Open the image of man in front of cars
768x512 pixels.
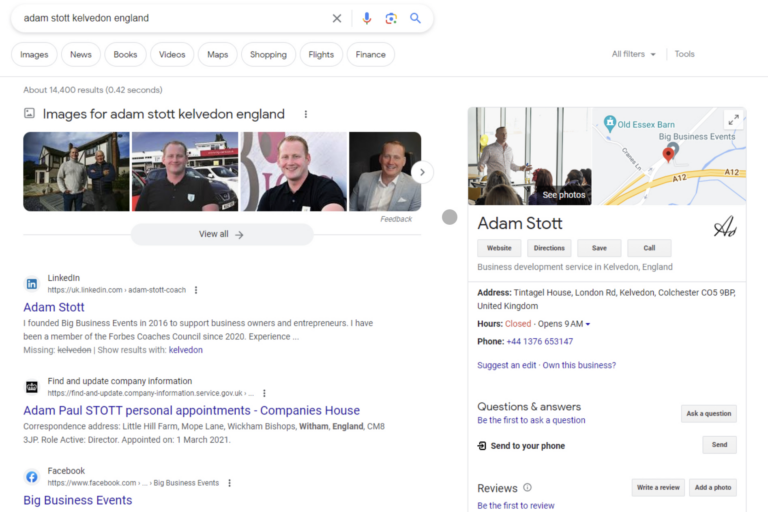tap(185, 171)
